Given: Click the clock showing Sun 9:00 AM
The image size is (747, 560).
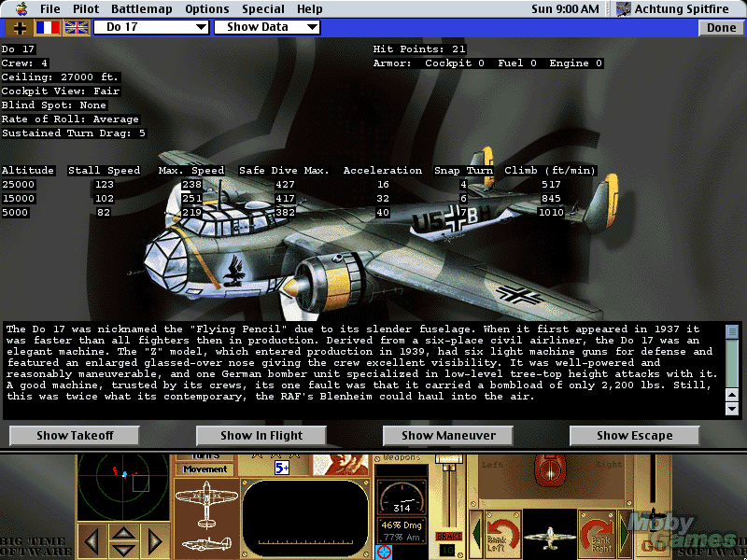Looking at the screenshot, I should [565, 9].
